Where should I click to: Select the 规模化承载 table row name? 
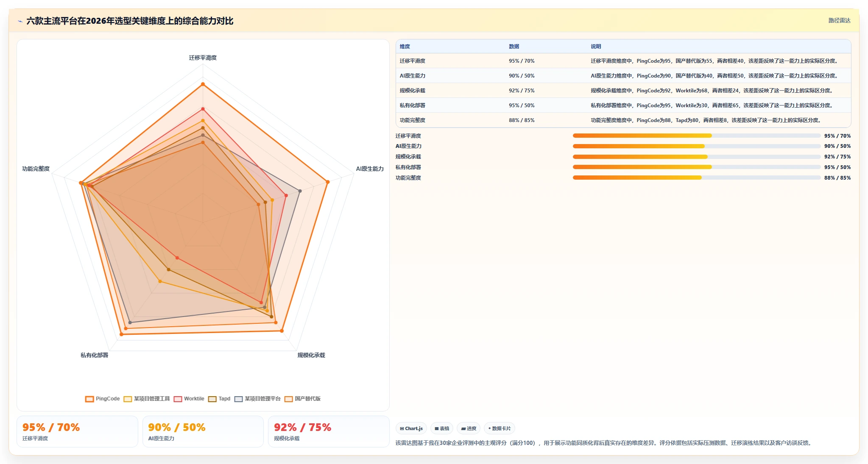click(x=412, y=91)
